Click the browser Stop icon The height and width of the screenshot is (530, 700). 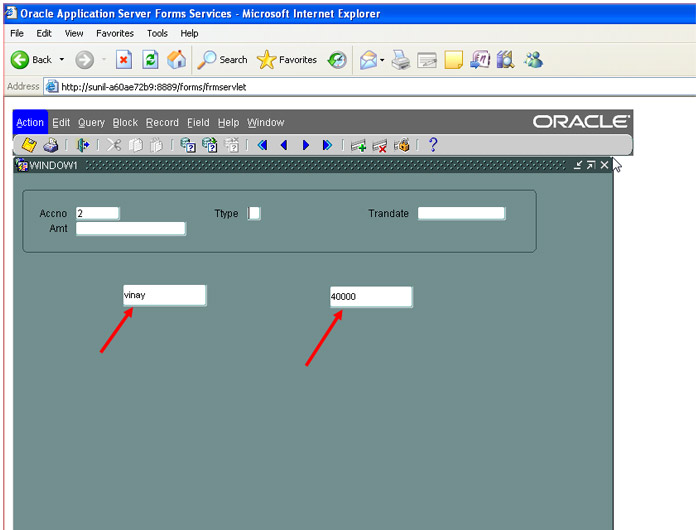tap(124, 59)
